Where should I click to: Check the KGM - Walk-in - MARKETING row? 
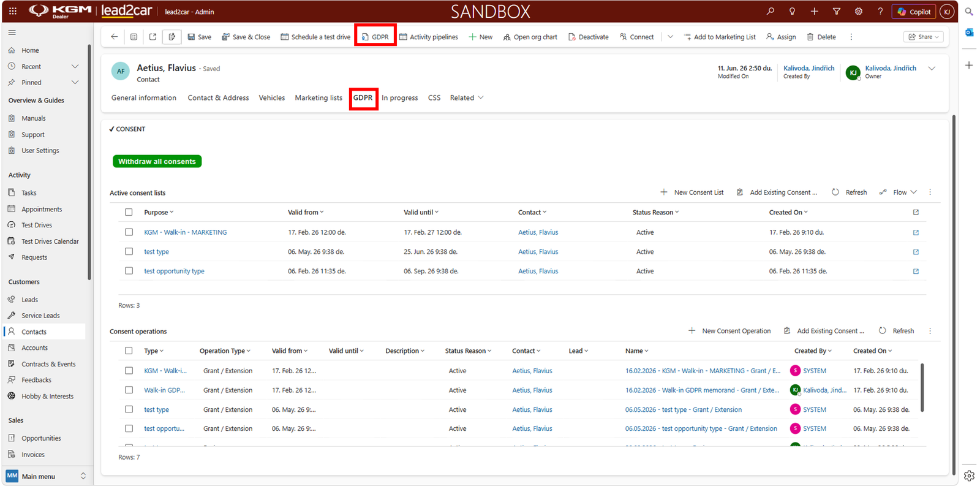pos(129,232)
